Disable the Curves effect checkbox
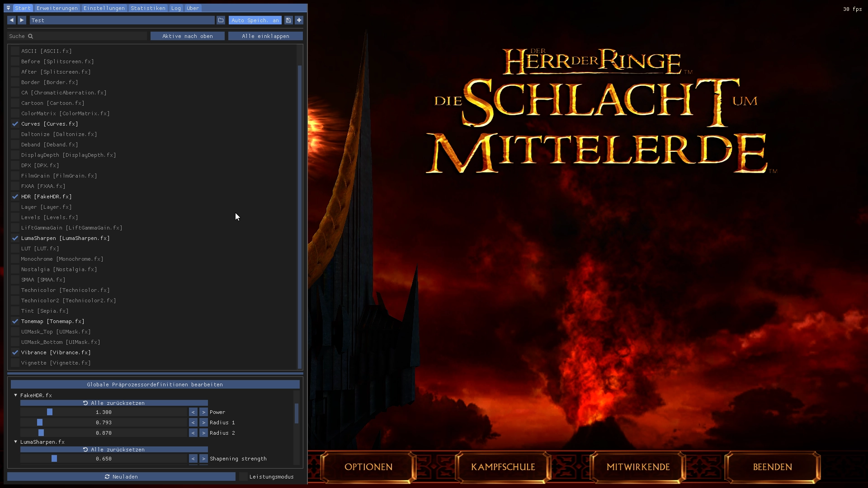The image size is (868, 488). (x=15, y=124)
